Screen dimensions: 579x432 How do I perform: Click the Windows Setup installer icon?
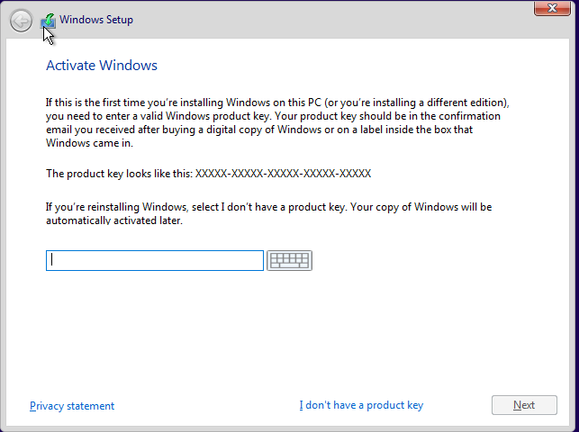[x=48, y=21]
